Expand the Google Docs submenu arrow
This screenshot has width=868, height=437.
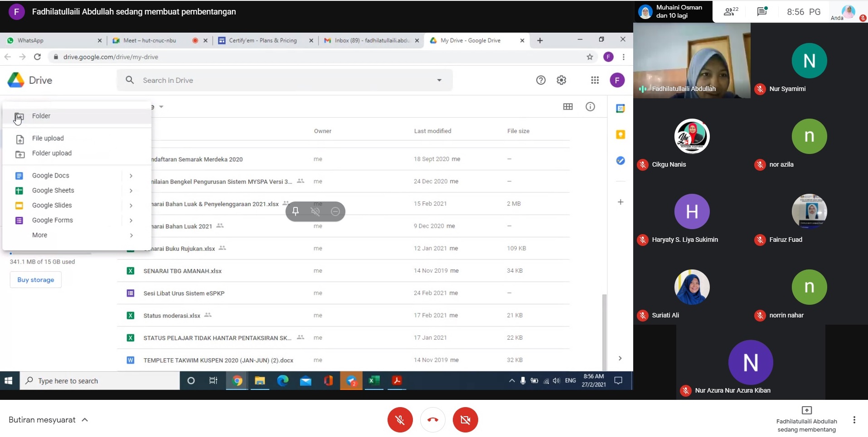131,176
